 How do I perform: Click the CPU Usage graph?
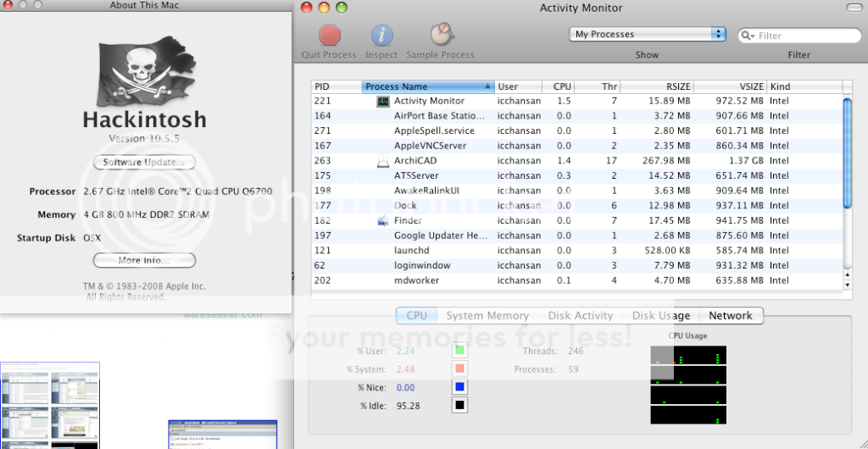[688, 385]
